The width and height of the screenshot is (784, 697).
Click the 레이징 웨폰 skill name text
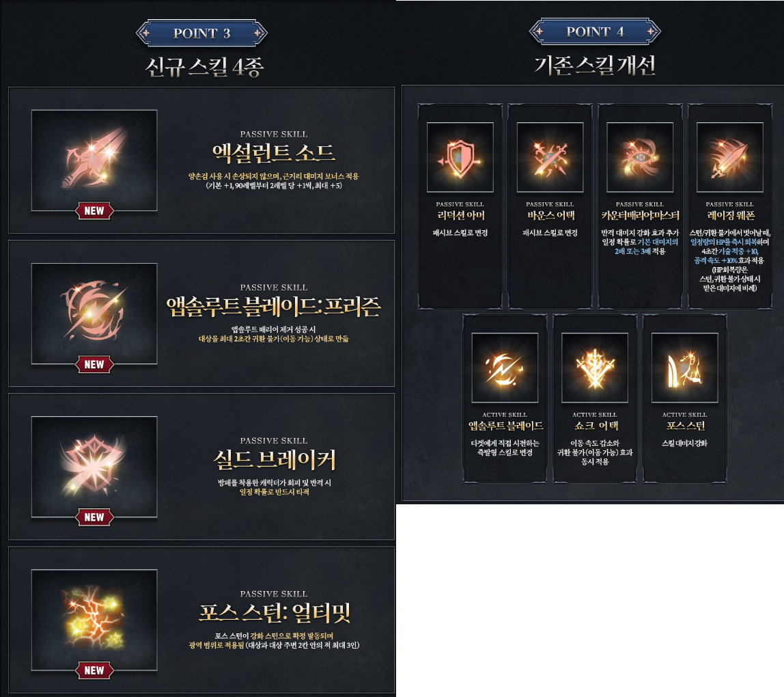click(x=731, y=216)
